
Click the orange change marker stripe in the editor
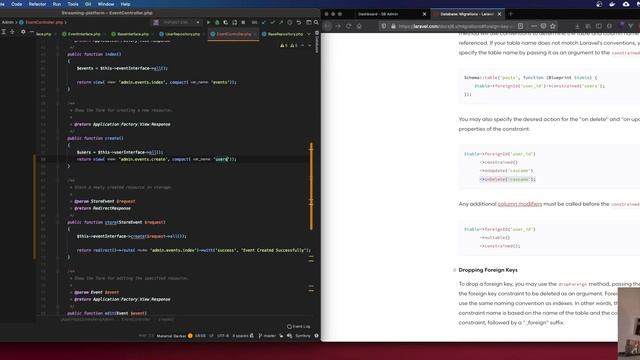pos(311,186)
